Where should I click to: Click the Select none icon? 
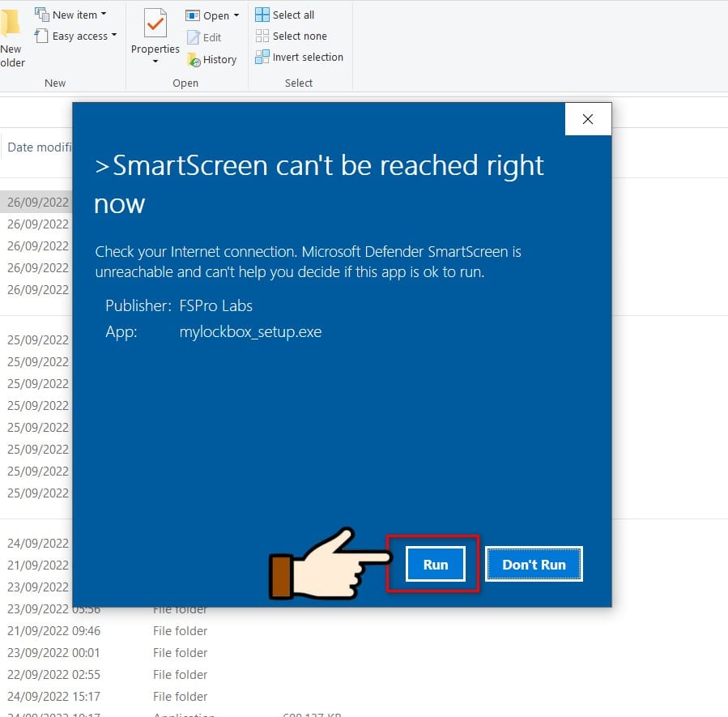coord(262,36)
